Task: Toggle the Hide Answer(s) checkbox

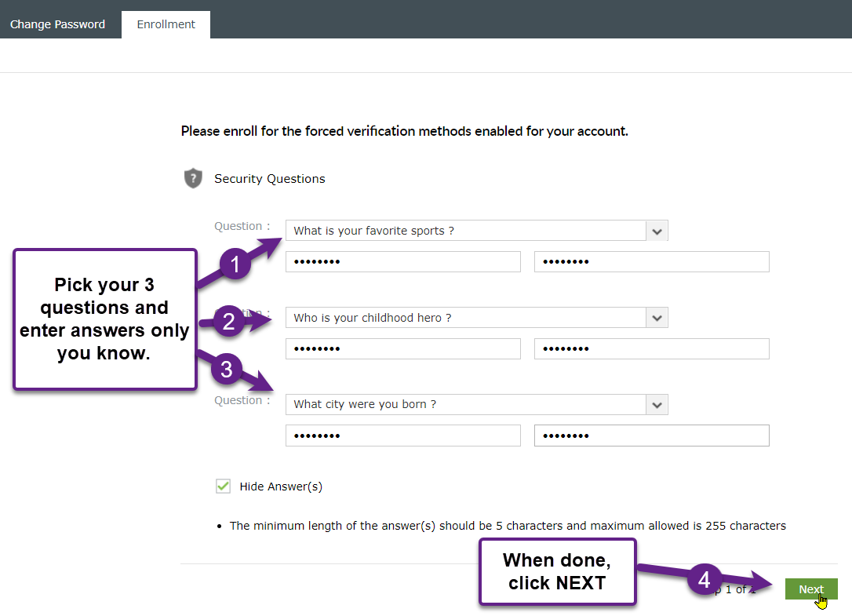Action: 224,486
